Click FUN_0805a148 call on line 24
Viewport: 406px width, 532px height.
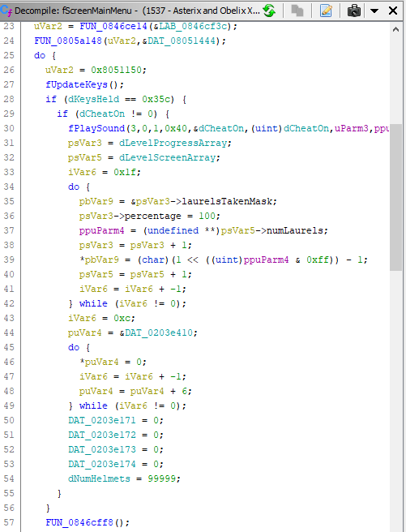[x=68, y=41]
